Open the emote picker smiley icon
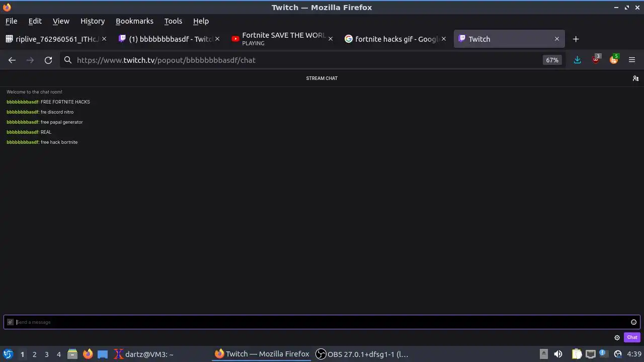The width and height of the screenshot is (644, 362). pos(633,322)
